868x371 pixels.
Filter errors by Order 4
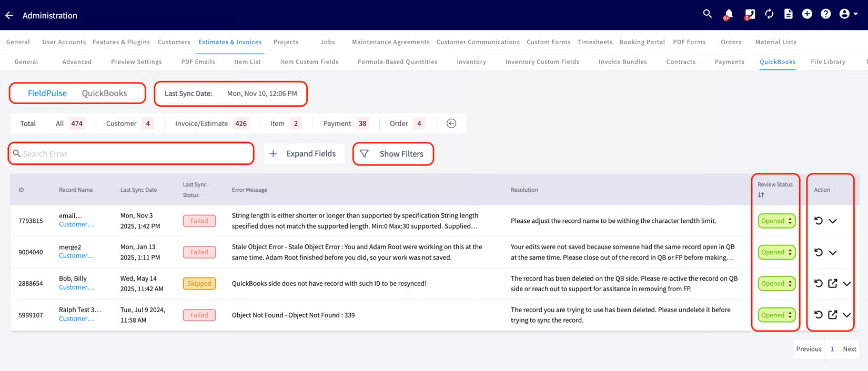pyautogui.click(x=407, y=123)
